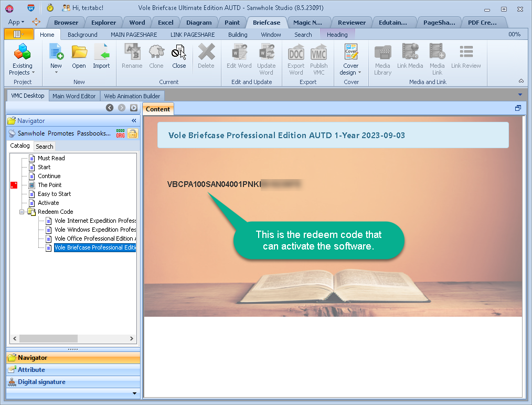Click the navigate forward arrow button
The image size is (532, 405).
(122, 108)
